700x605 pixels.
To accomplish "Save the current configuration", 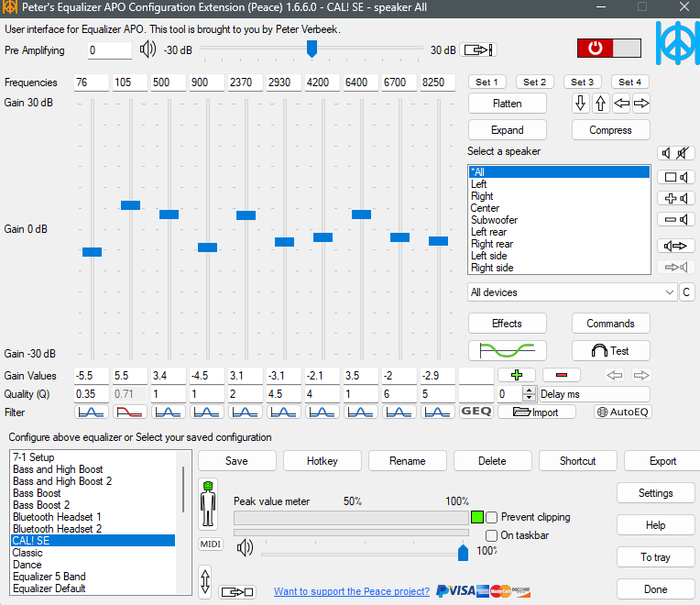I will [236, 461].
